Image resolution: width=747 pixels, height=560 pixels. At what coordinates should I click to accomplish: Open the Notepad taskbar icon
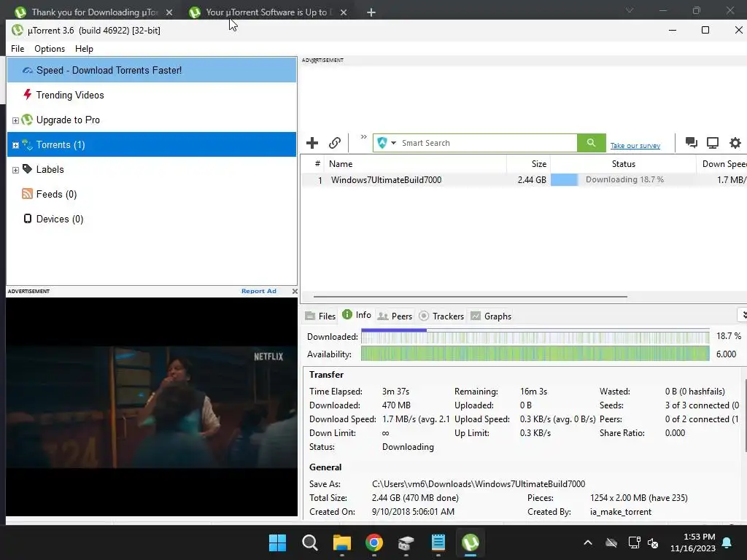click(x=438, y=542)
